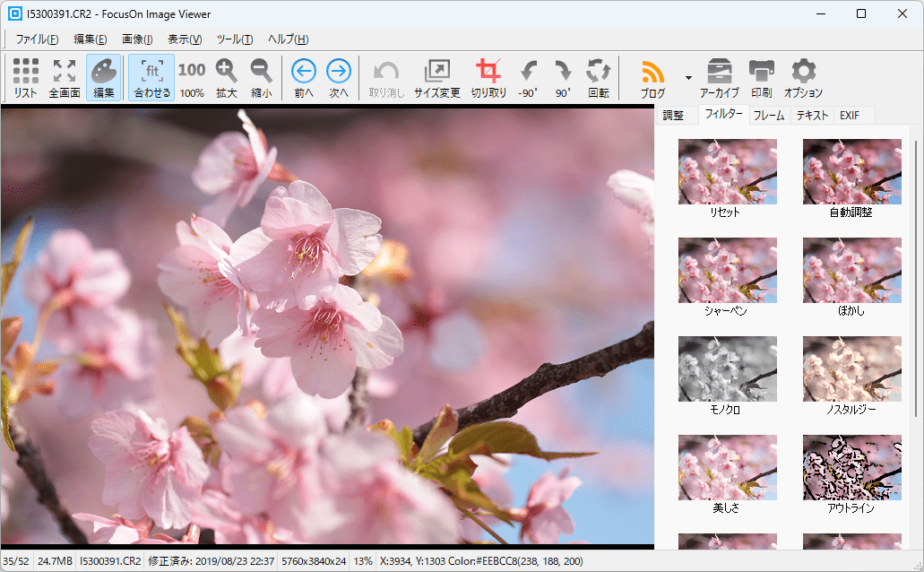The height and width of the screenshot is (572, 924).
Task: Minimize the FocusOn Image Viewer window
Action: 820,13
